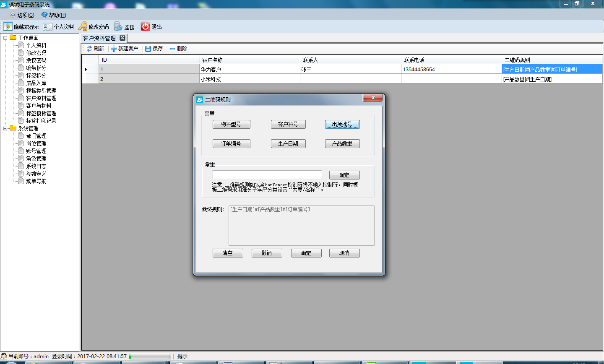Click the 刷新 refresh icon
Viewport: 604px width, 364px height.
pyautogui.click(x=89, y=49)
